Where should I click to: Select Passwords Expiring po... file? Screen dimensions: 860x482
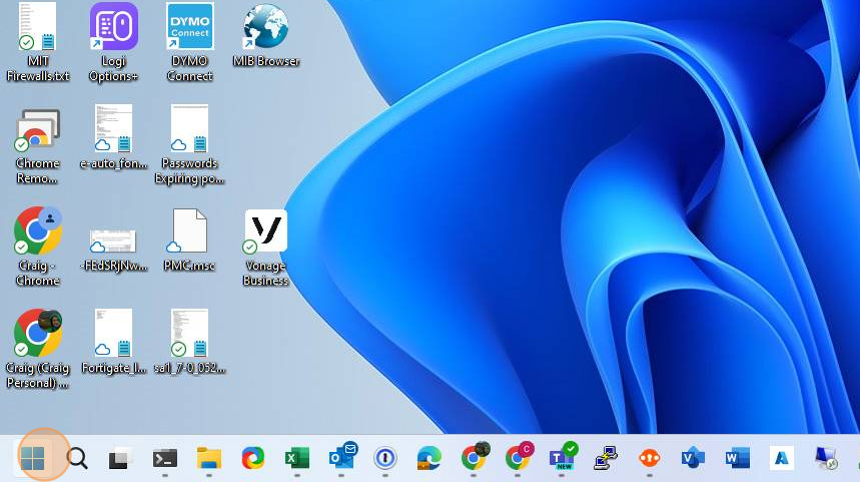[189, 145]
